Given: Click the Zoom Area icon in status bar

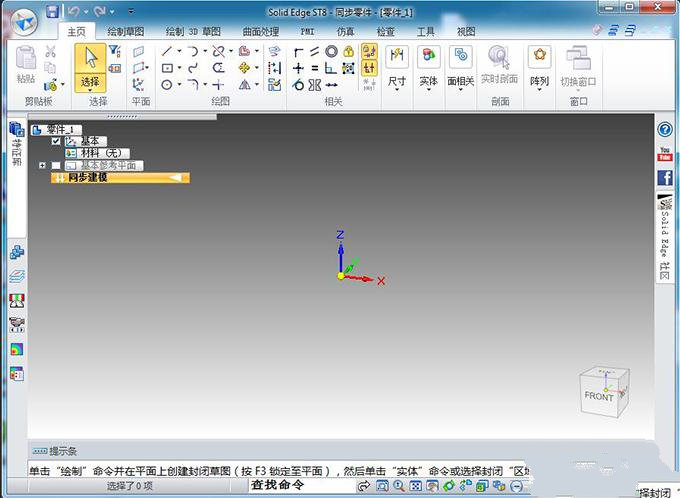Looking at the screenshot, I should 382,486.
